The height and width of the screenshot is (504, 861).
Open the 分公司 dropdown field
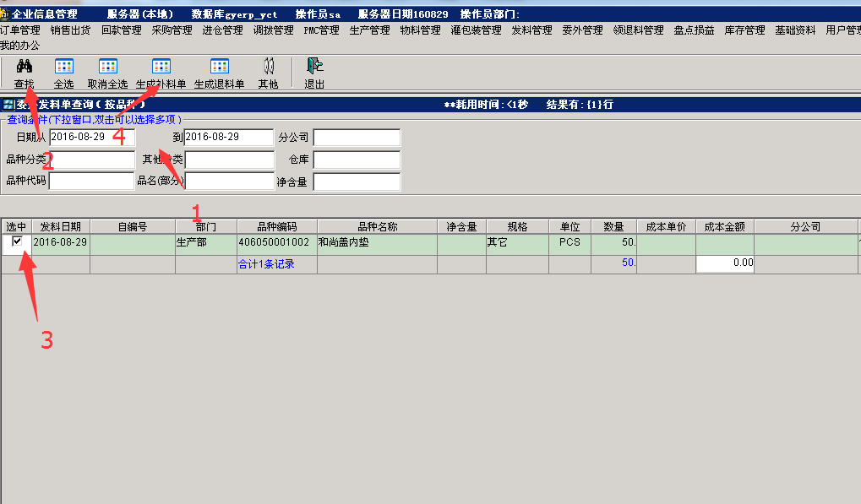pyautogui.click(x=356, y=137)
